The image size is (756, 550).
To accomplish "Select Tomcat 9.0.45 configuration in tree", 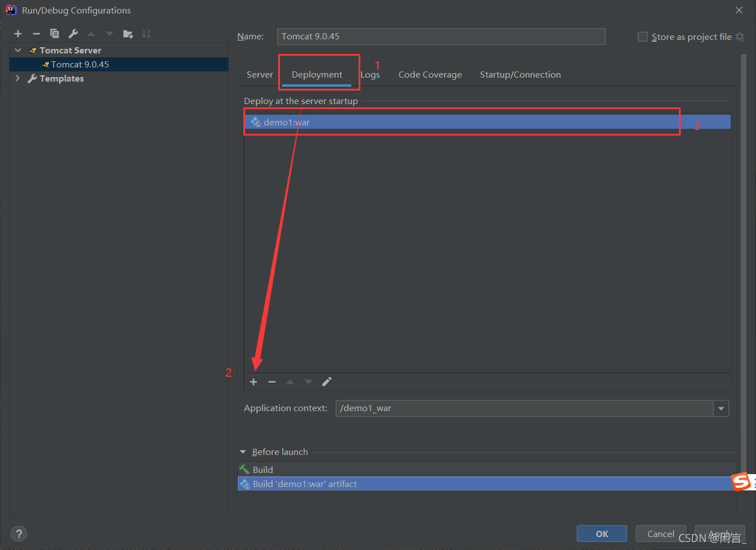I will [x=119, y=64].
